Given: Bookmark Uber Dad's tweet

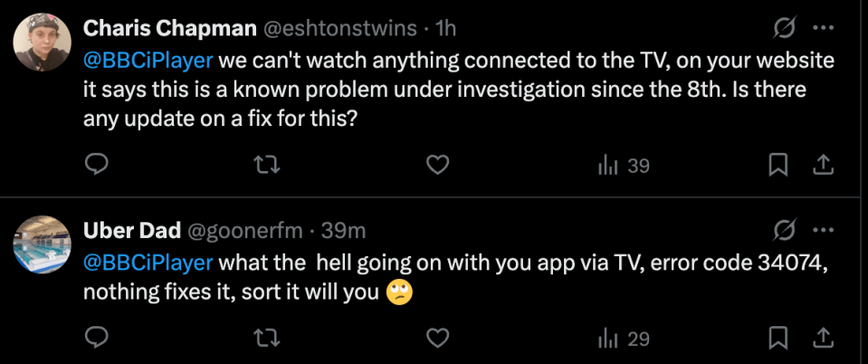Looking at the screenshot, I should (778, 338).
